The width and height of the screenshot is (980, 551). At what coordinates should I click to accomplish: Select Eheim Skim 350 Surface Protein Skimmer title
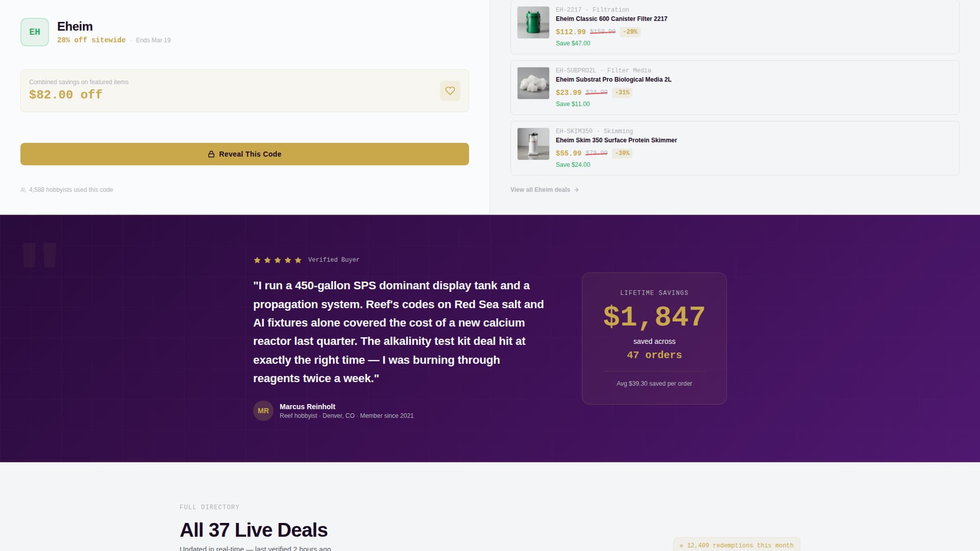tap(616, 140)
